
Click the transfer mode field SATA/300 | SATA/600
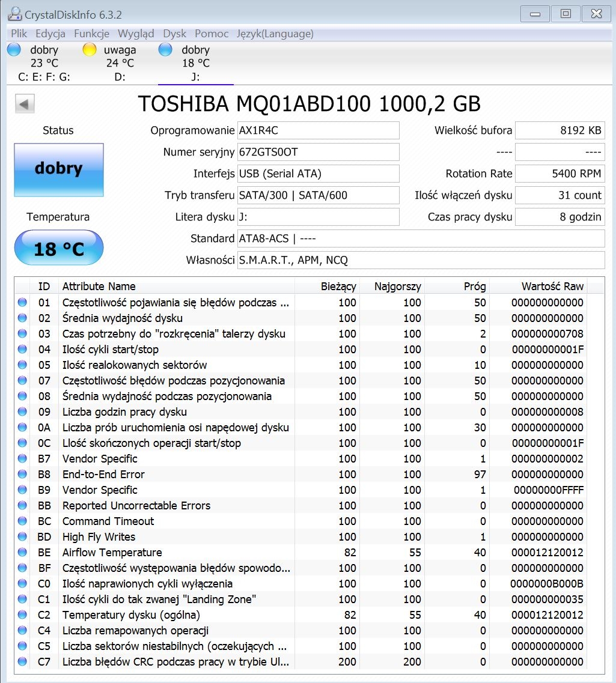point(318,195)
